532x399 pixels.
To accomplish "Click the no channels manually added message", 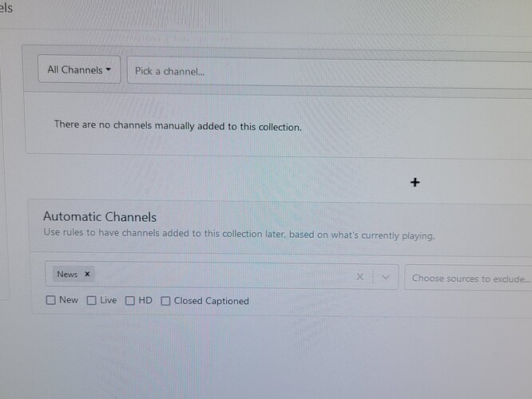I will (x=177, y=125).
